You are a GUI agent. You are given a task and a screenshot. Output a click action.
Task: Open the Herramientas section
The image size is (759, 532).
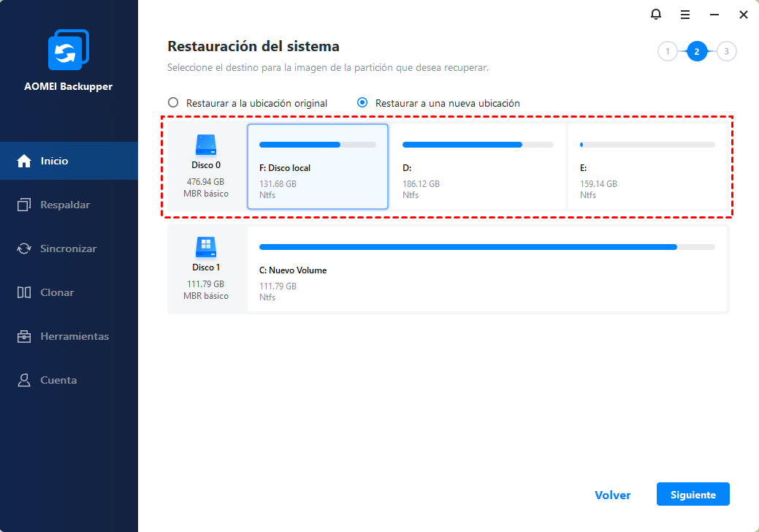click(69, 336)
